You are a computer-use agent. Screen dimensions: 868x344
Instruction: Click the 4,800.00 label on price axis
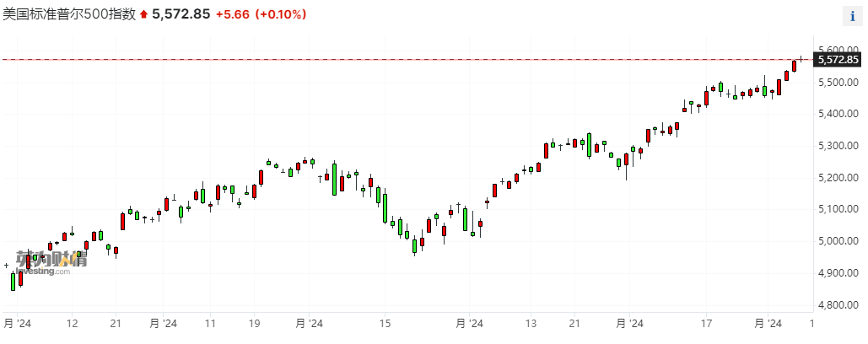(x=838, y=306)
